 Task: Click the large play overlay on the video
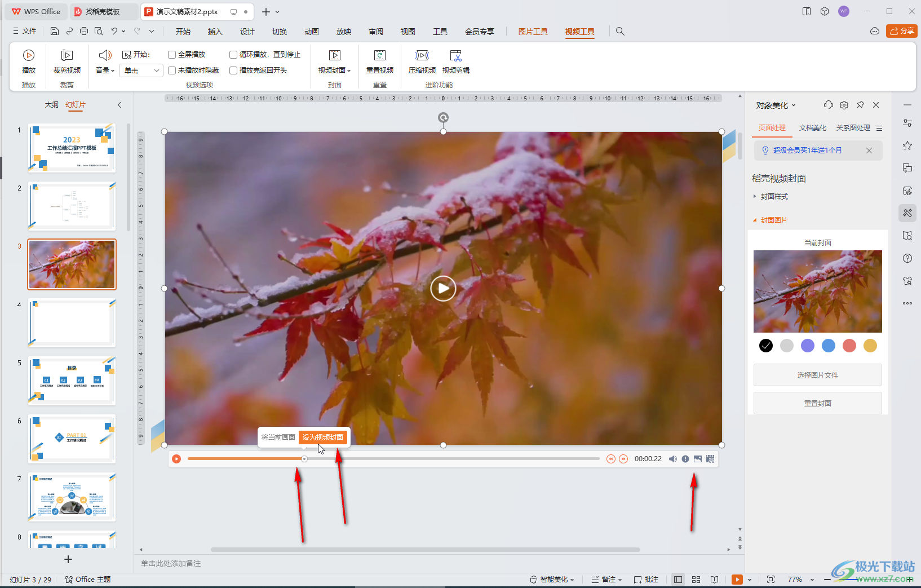coord(443,289)
